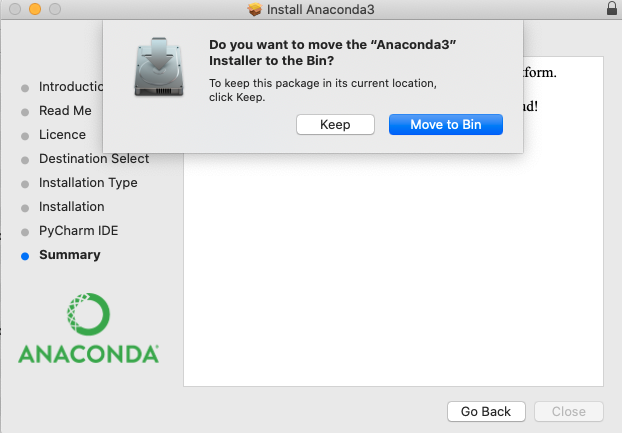Image resolution: width=622 pixels, height=433 pixels.
Task: Select the Destination Select step
Action: click(x=94, y=159)
